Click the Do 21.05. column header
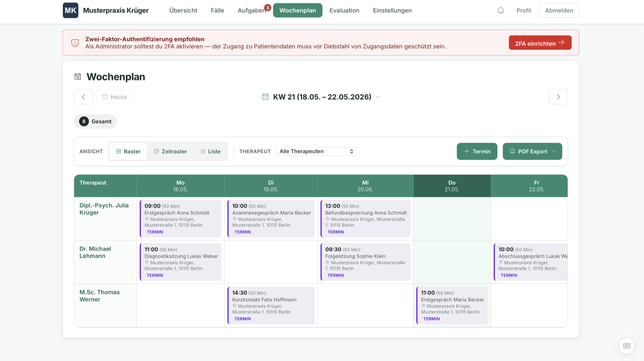Viewport: 644px width, 361px height. 452,186
